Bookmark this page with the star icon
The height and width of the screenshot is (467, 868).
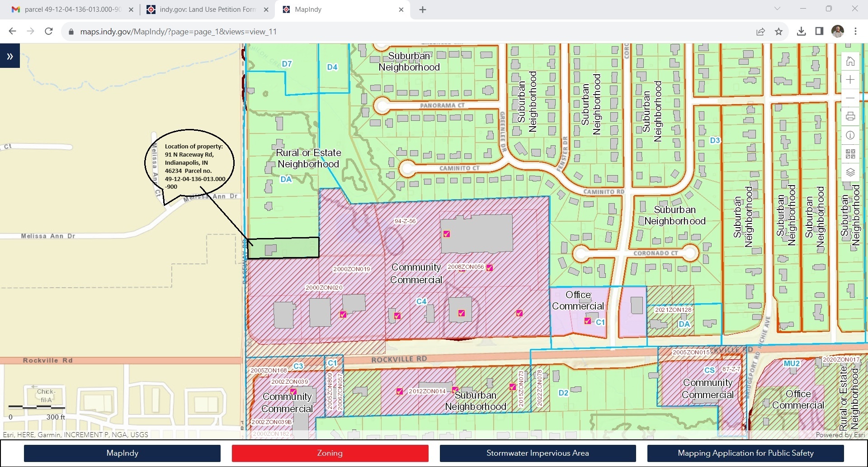click(x=778, y=31)
